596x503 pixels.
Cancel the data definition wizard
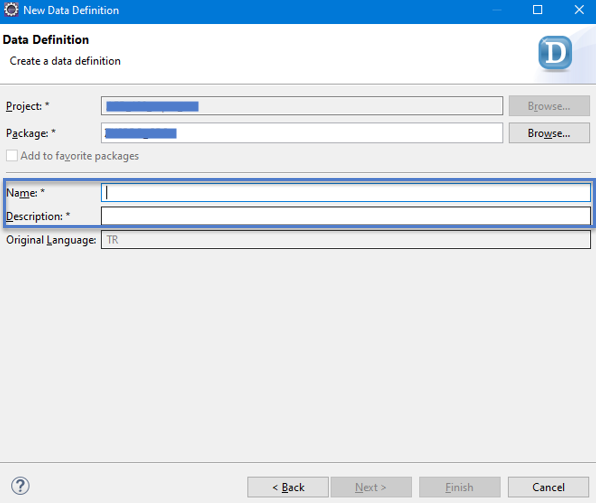(548, 487)
